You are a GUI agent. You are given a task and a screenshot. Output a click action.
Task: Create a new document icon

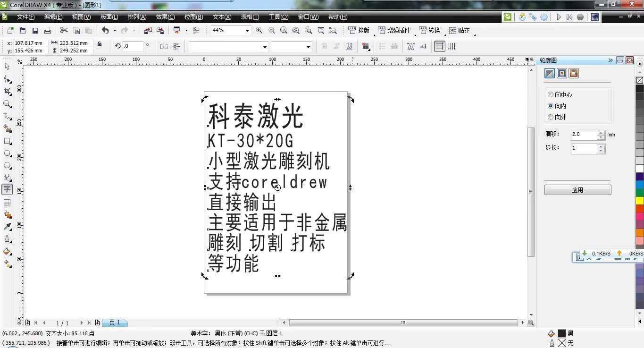[10, 30]
